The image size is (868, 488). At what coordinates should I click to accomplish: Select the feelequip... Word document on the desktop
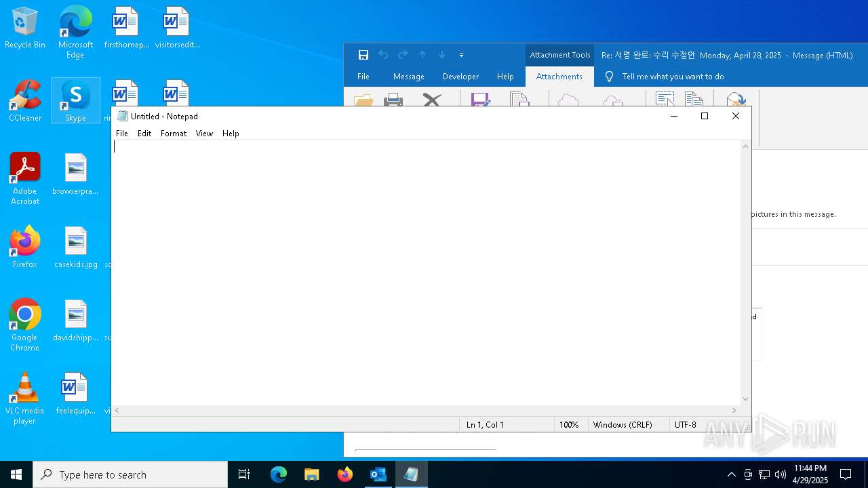(x=75, y=394)
